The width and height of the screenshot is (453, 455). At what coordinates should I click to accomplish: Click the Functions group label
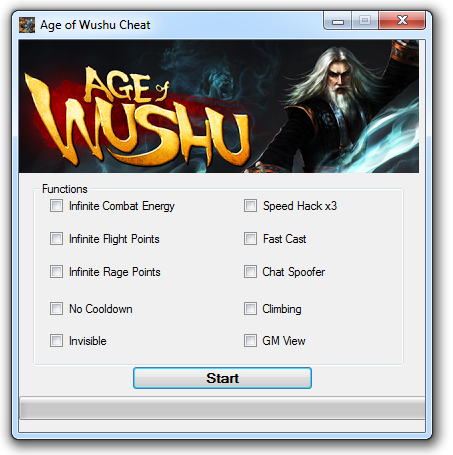coord(65,189)
